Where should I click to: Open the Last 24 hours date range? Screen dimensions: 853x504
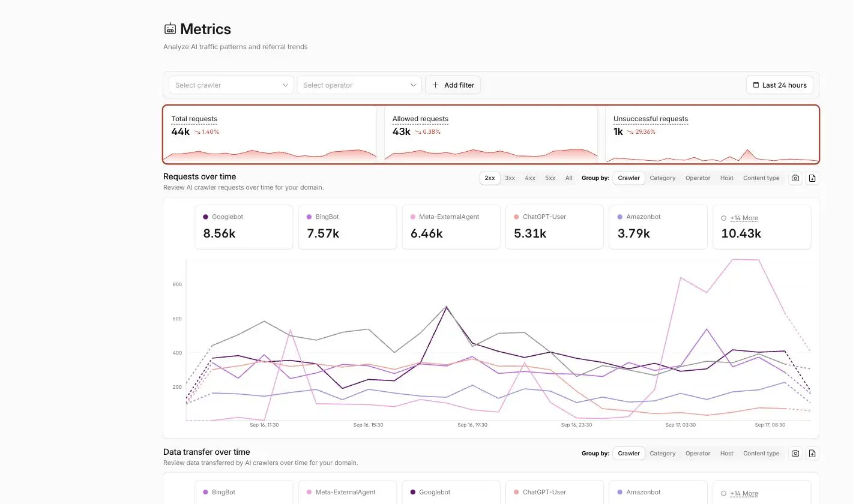780,85
